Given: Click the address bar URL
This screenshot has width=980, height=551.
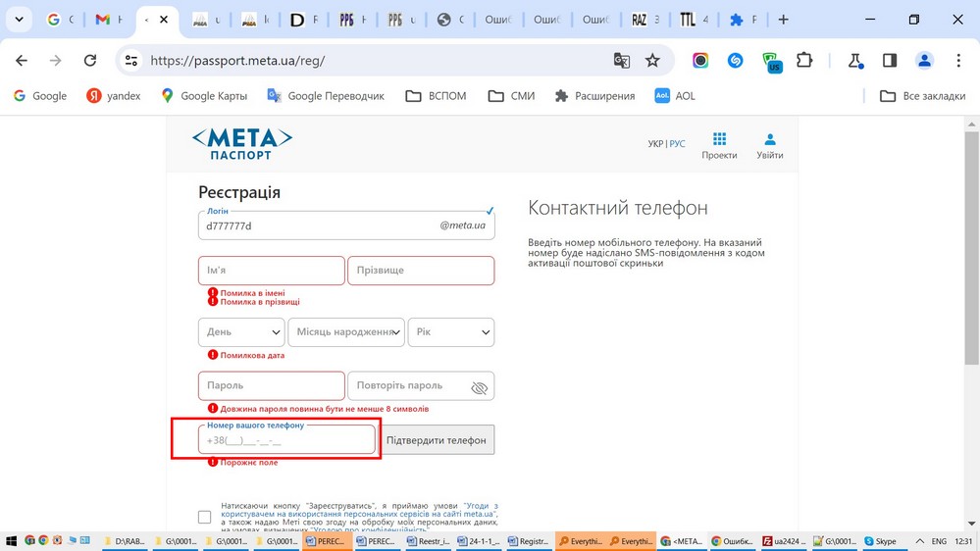Looking at the screenshot, I should [237, 61].
